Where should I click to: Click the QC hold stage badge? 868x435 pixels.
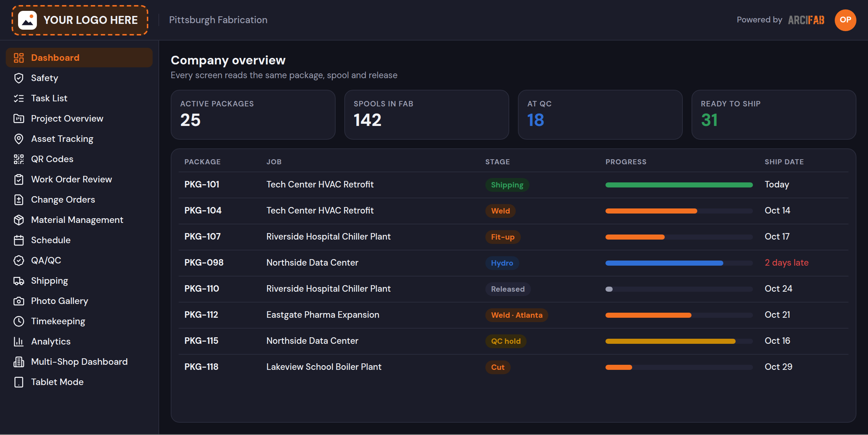point(506,341)
